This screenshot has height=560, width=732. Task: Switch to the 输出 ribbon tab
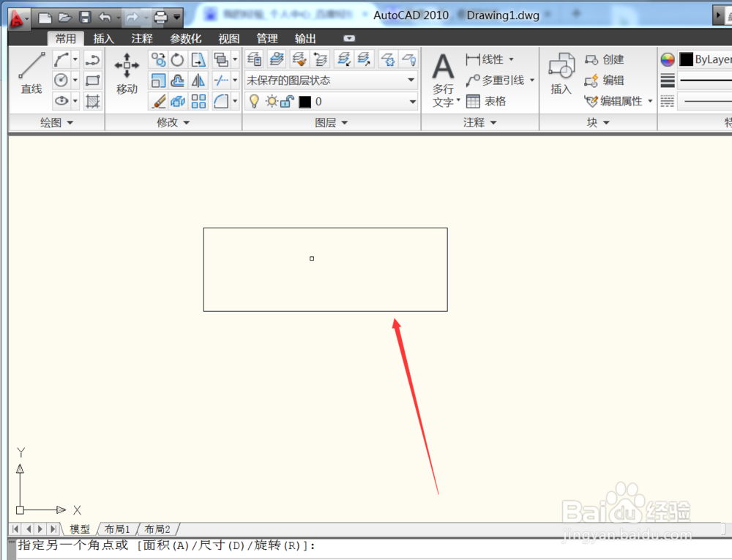click(x=305, y=38)
